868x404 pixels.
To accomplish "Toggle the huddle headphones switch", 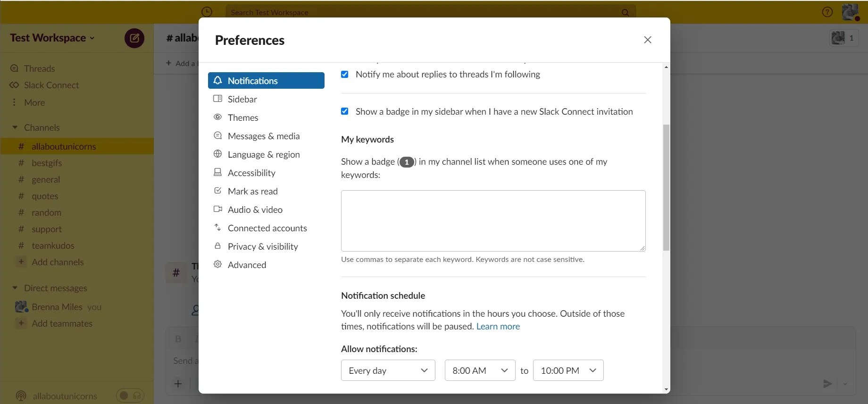I will 130,396.
